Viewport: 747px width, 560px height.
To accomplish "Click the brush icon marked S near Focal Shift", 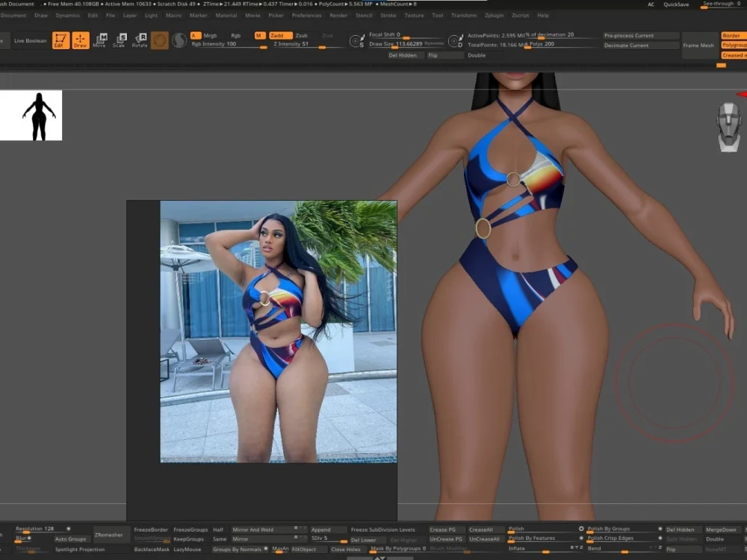I will pos(356,41).
